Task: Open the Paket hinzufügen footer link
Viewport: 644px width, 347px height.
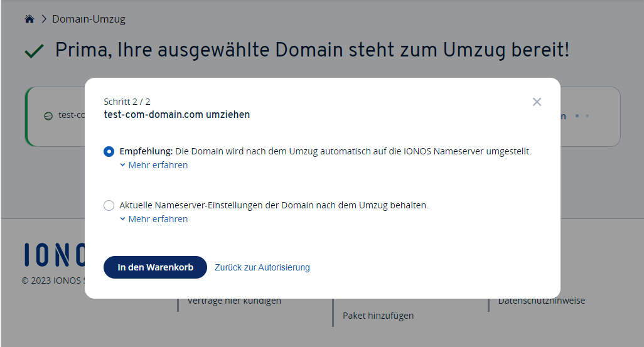Action: pyautogui.click(x=378, y=316)
